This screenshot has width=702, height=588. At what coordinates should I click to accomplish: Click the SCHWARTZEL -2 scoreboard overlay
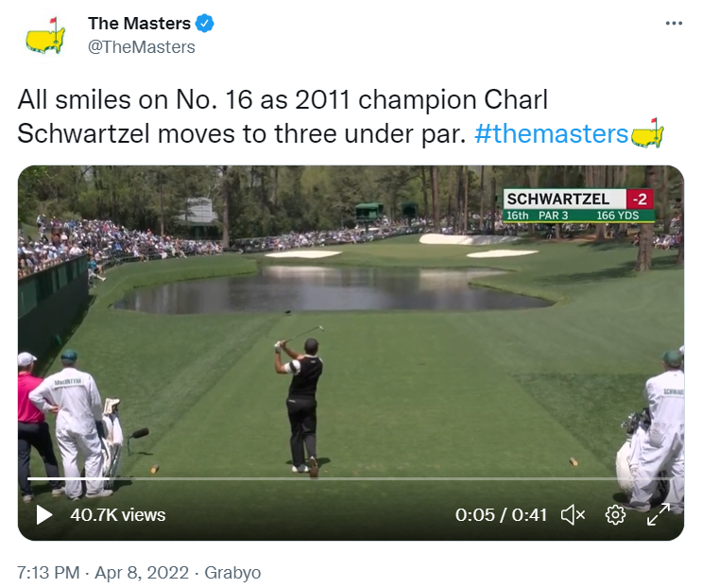pyautogui.click(x=578, y=205)
